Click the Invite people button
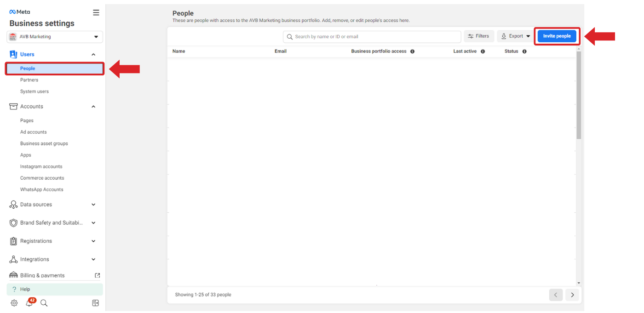The width and height of the screenshot is (644, 313). click(x=557, y=36)
